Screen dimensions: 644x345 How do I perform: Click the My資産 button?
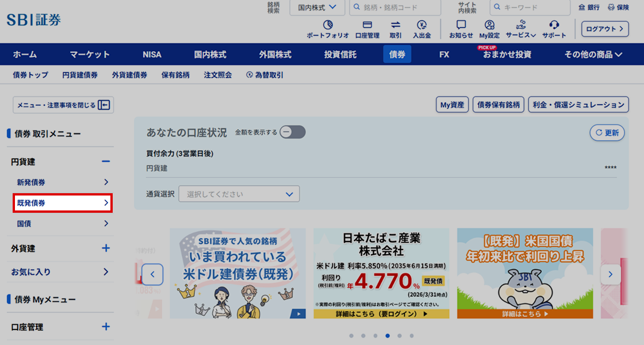[x=452, y=105]
